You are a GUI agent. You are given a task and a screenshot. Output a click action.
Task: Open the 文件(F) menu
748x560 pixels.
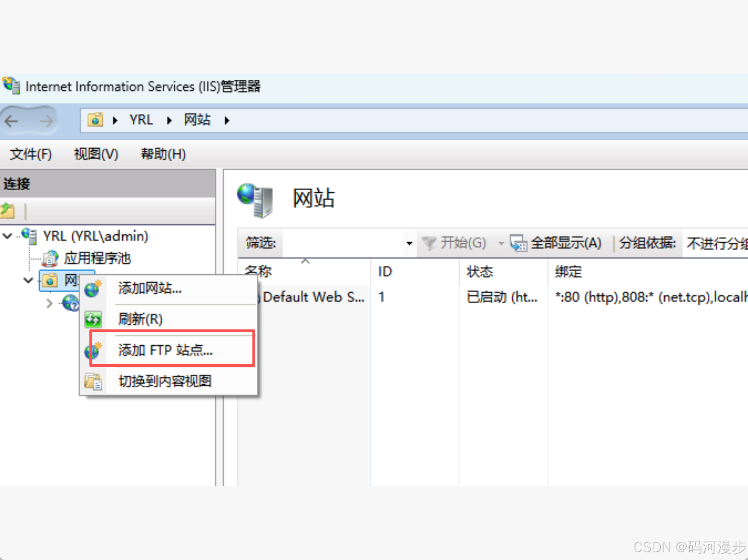point(31,154)
